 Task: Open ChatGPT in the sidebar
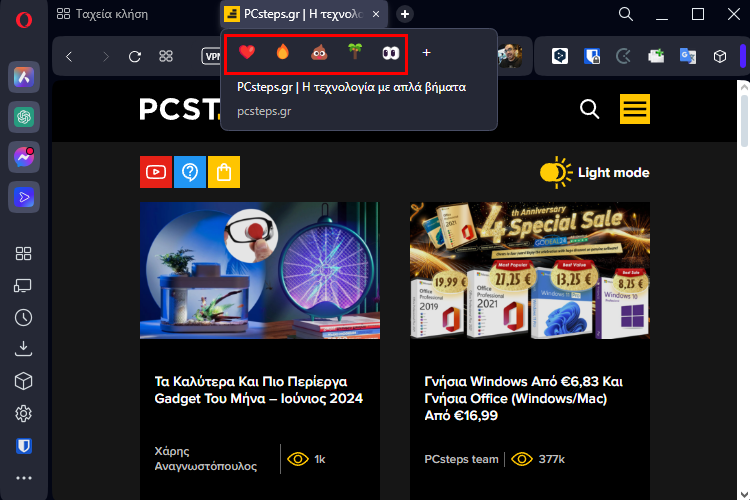pos(24,117)
